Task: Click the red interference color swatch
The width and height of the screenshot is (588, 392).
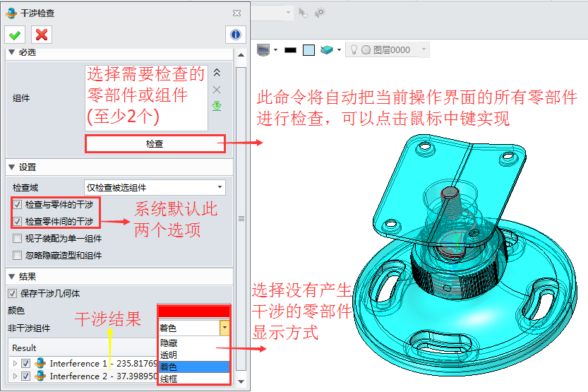Action: [x=194, y=311]
